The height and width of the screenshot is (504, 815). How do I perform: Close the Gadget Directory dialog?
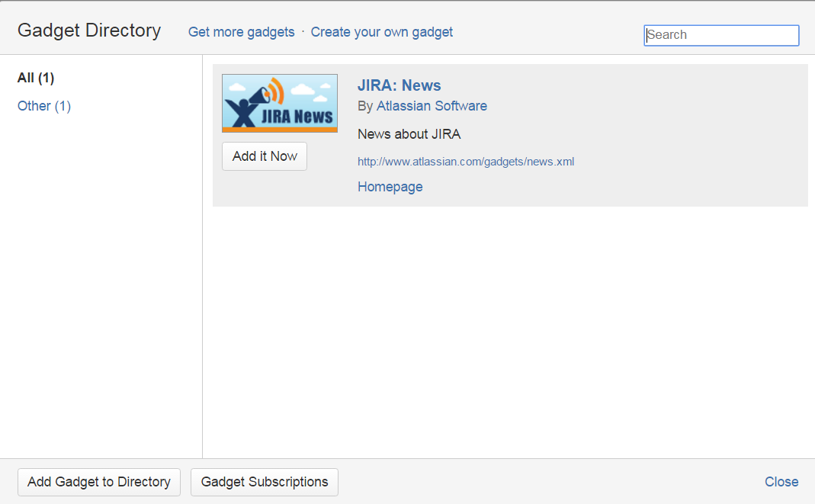coord(781,482)
